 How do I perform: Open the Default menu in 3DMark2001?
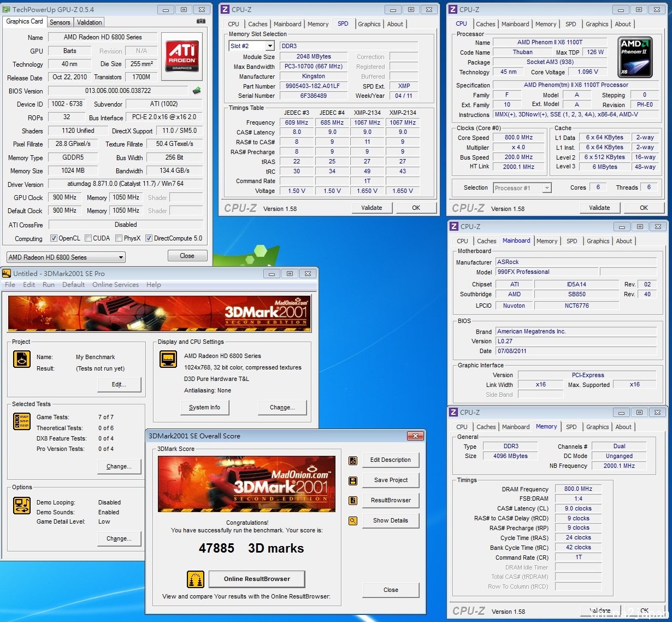73,285
